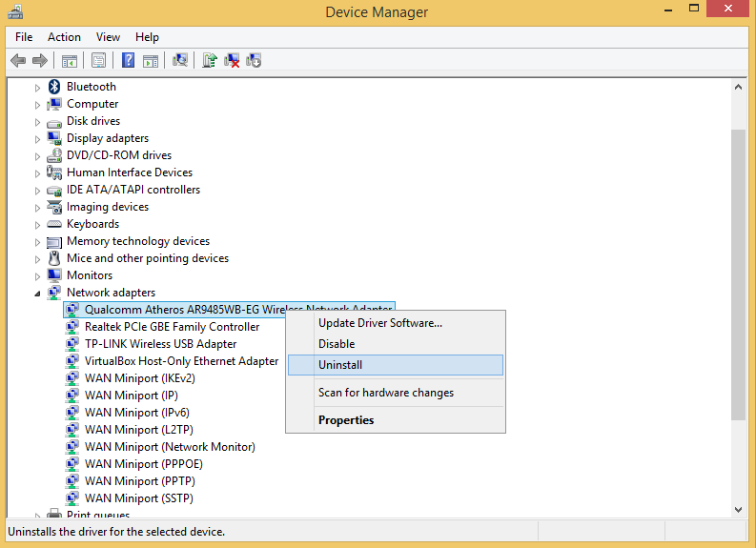Click the Device Manager title bar icon
The width and height of the screenshot is (756, 548).
15,11
